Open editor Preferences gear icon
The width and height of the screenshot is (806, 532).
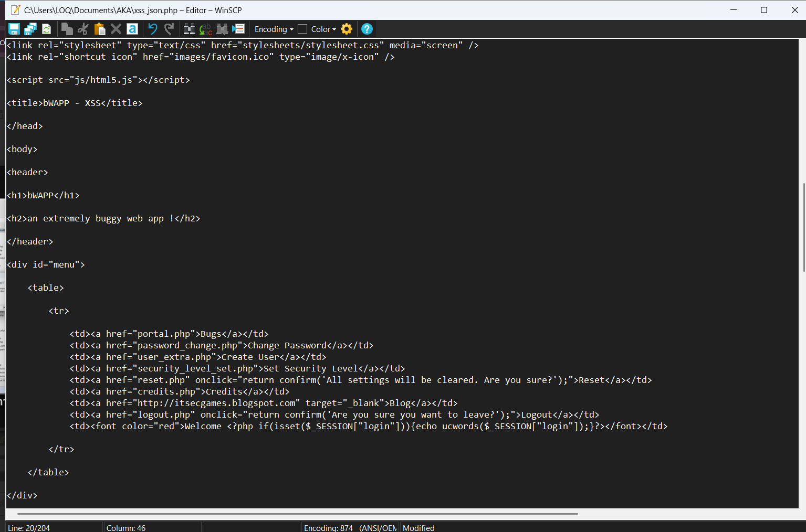pyautogui.click(x=347, y=29)
